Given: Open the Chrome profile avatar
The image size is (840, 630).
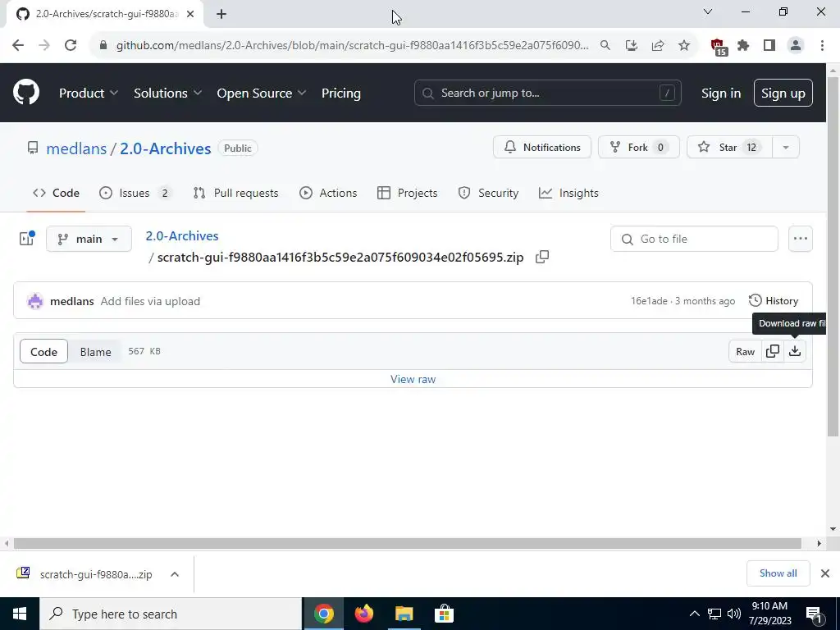Looking at the screenshot, I should point(796,46).
